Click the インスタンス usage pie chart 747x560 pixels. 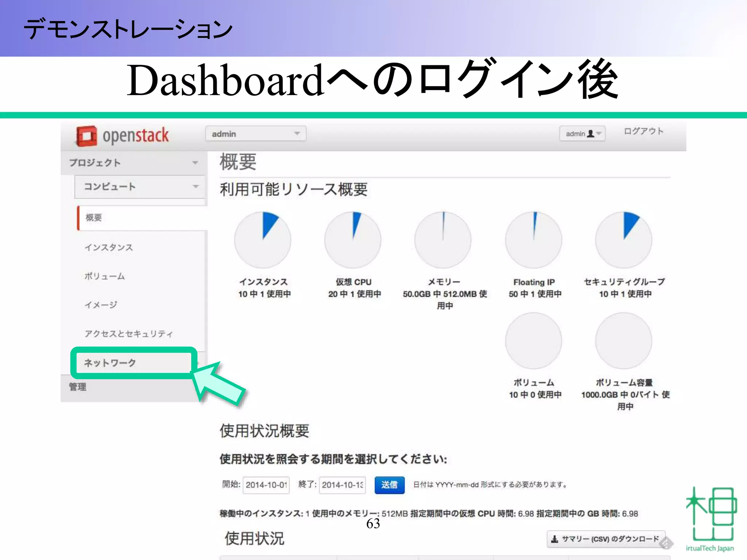(263, 240)
